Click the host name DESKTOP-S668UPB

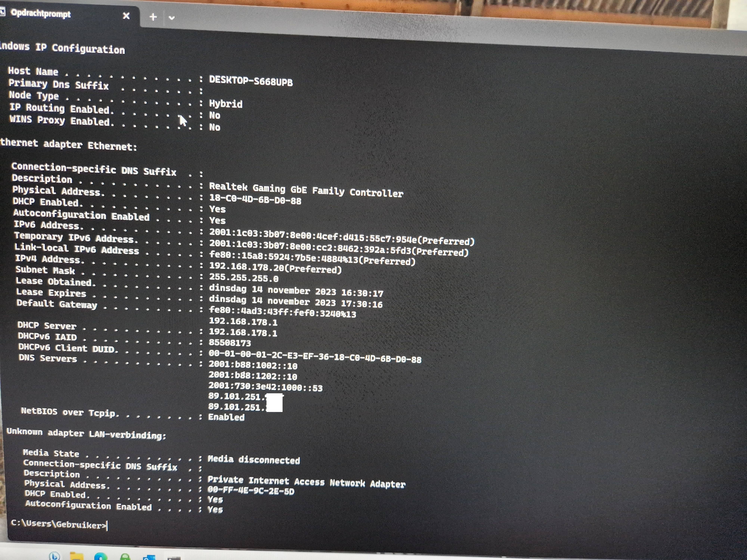[x=251, y=81]
